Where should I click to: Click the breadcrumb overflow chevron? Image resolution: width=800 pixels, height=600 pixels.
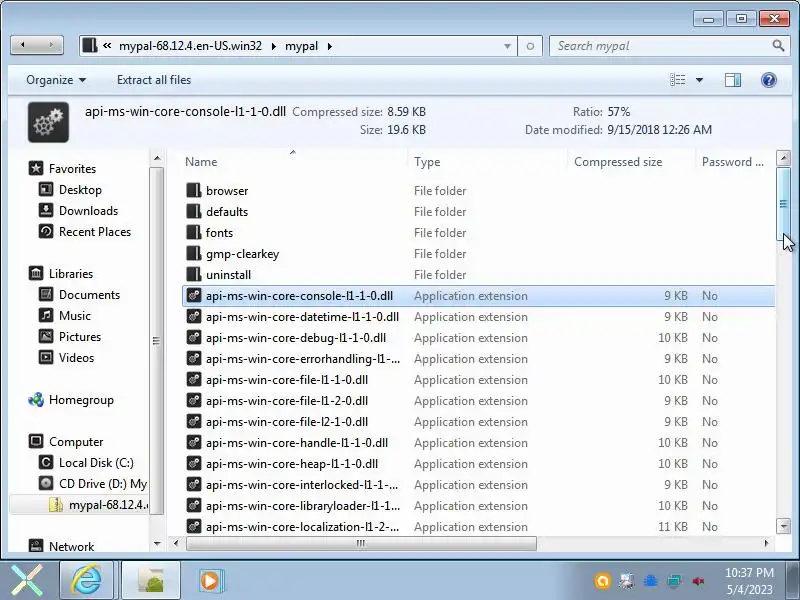(x=107, y=45)
